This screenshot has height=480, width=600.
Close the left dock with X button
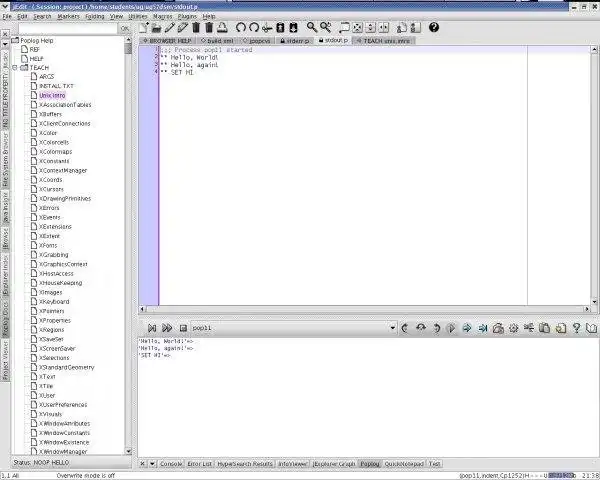5,34
